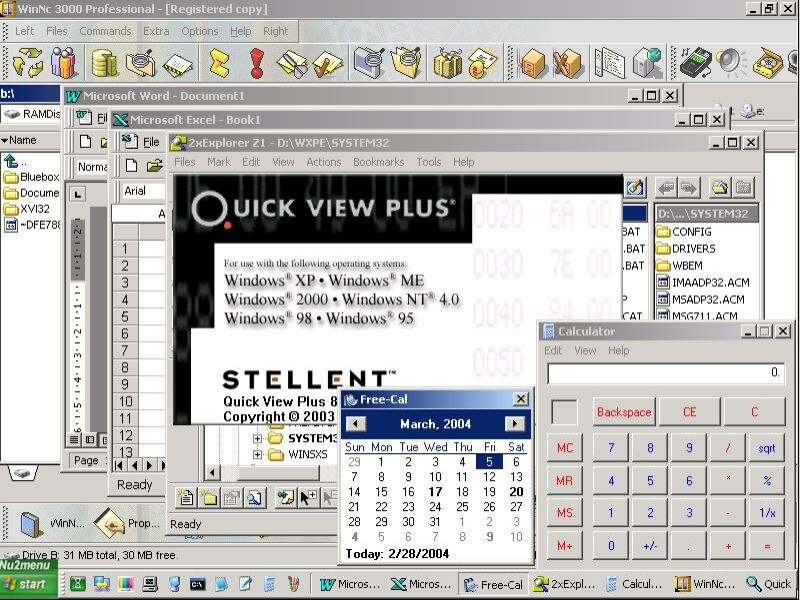Viewport: 800px width, 600px height.
Task: Expand the SYSTEM3 folder tree node
Action: coord(257,439)
